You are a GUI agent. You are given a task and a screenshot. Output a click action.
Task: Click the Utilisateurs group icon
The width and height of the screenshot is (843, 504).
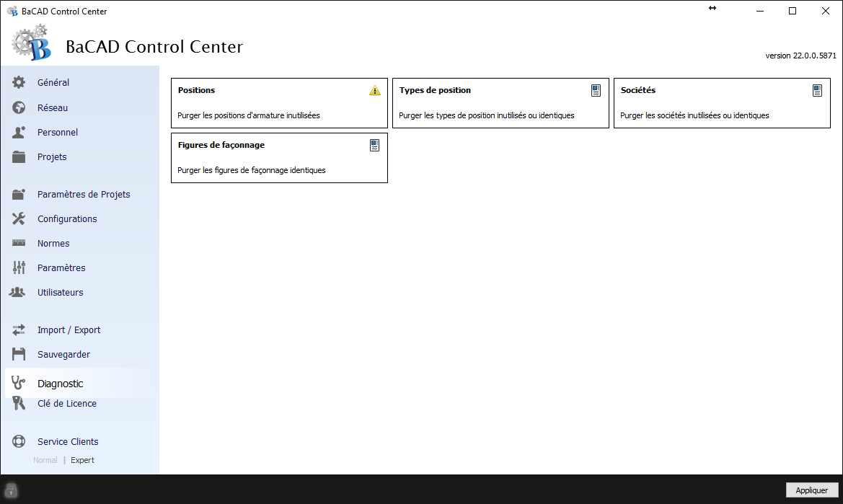coord(17,292)
